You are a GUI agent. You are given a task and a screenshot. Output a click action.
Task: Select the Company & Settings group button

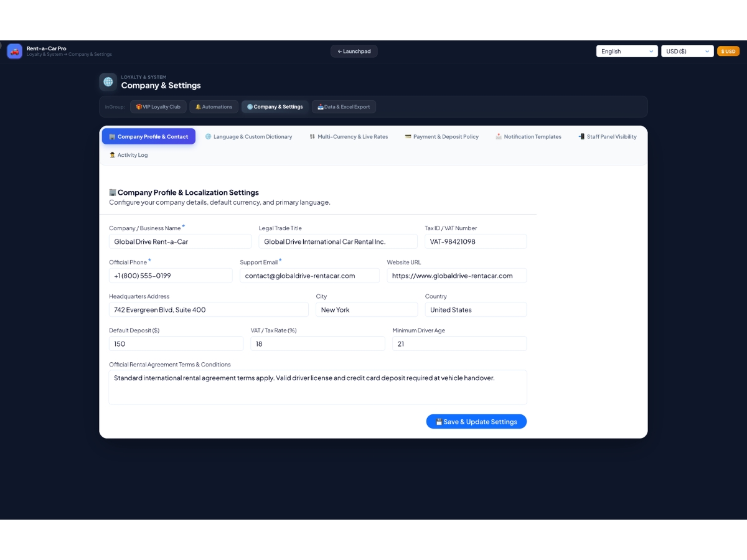pyautogui.click(x=275, y=107)
